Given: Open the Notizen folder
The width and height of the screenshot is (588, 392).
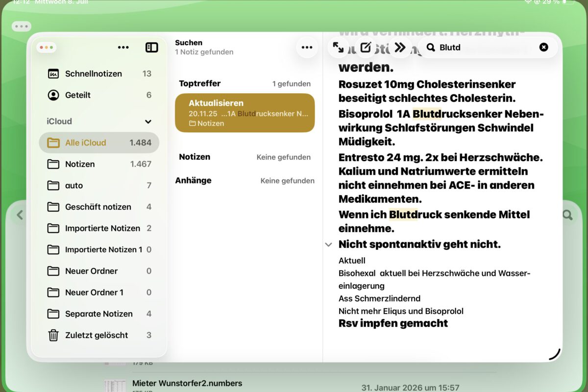Looking at the screenshot, I should click(99, 164).
